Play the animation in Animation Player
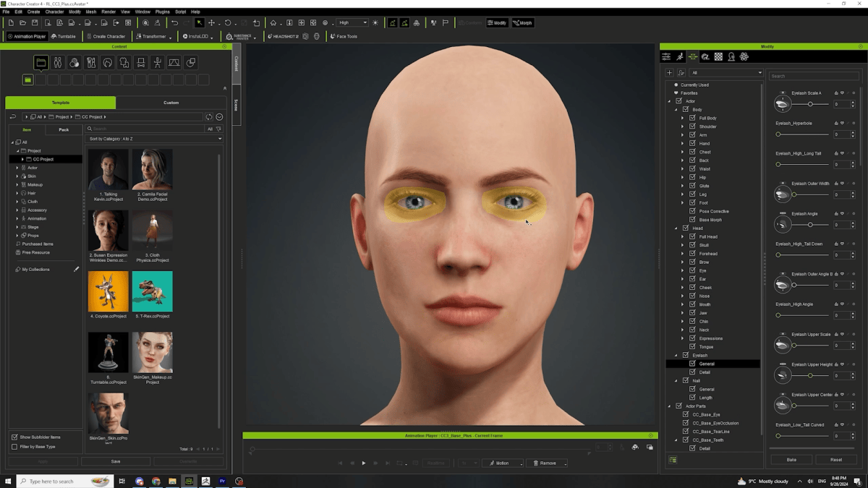 pos(364,463)
